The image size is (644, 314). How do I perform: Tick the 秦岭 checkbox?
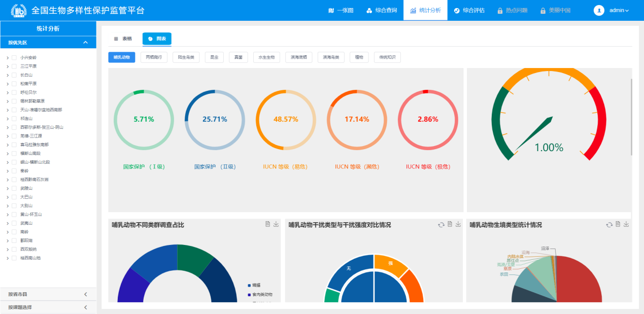tap(14, 171)
